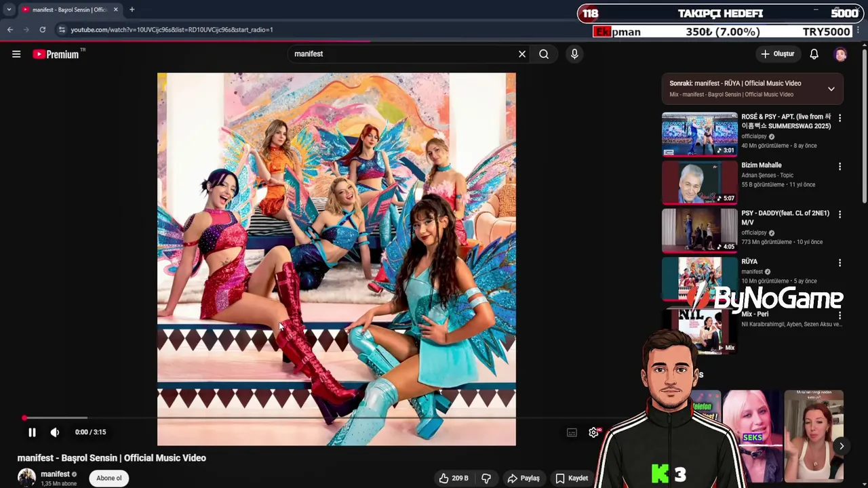This screenshot has height=488, width=868.
Task: Play Bizim Mahalle thumbnail
Action: [699, 182]
